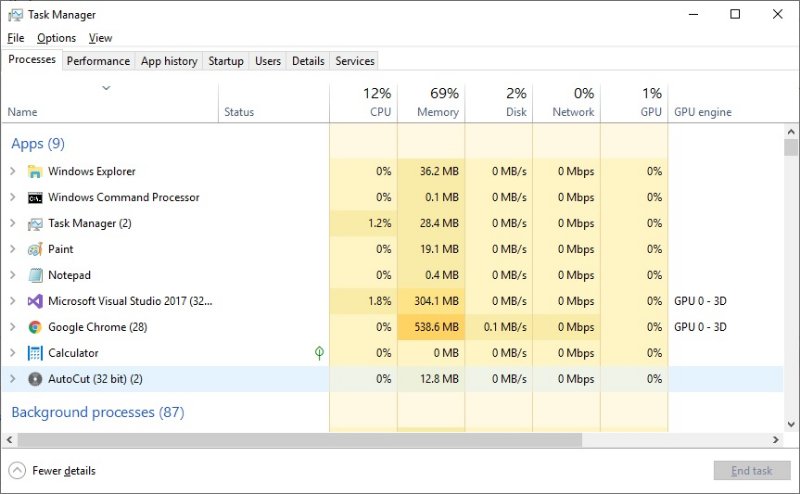Click the Paint palette icon
The height and width of the screenshot is (494, 800).
35,249
